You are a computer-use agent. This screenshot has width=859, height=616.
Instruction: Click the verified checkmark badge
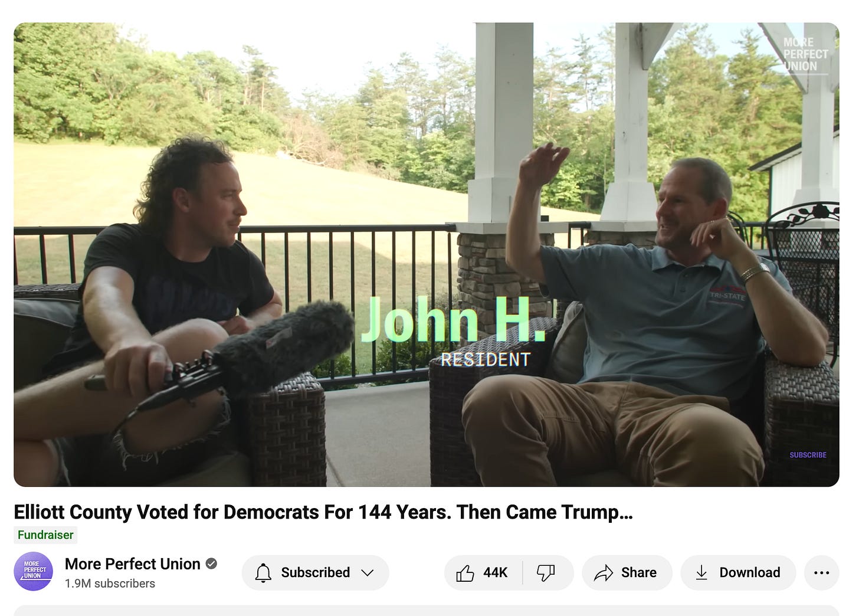(x=211, y=564)
